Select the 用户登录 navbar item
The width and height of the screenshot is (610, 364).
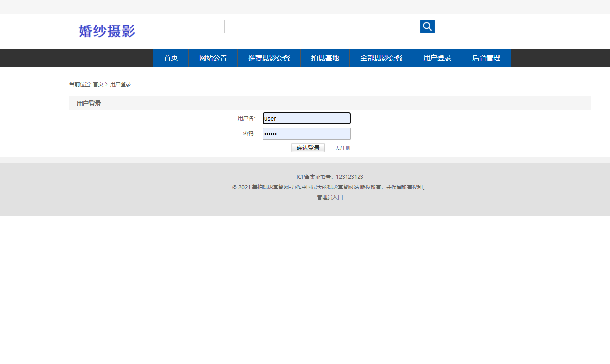coord(437,57)
